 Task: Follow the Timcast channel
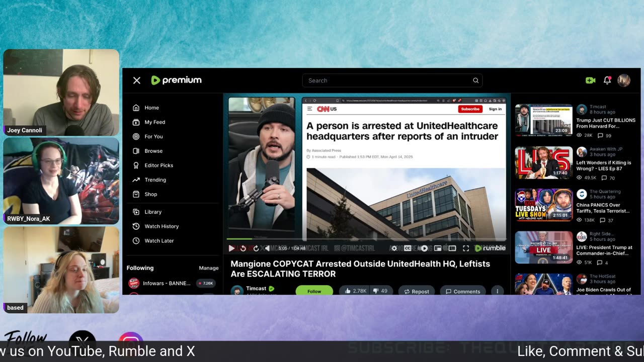pyautogui.click(x=314, y=291)
